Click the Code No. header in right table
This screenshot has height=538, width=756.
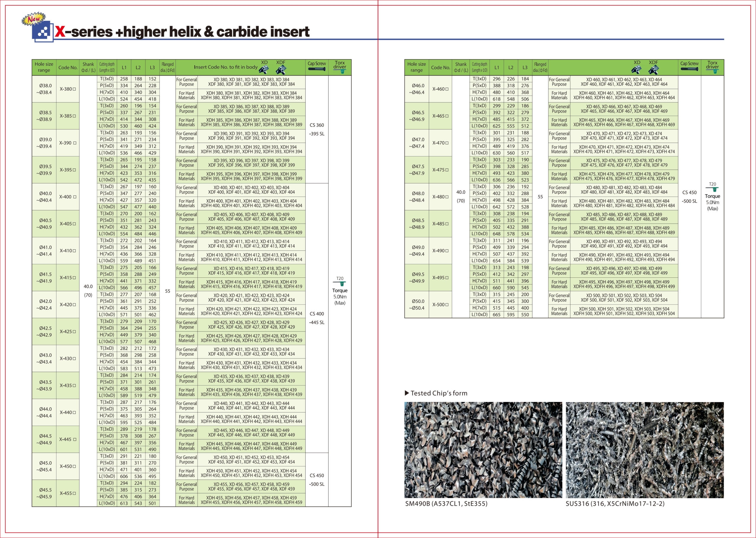coord(440,68)
